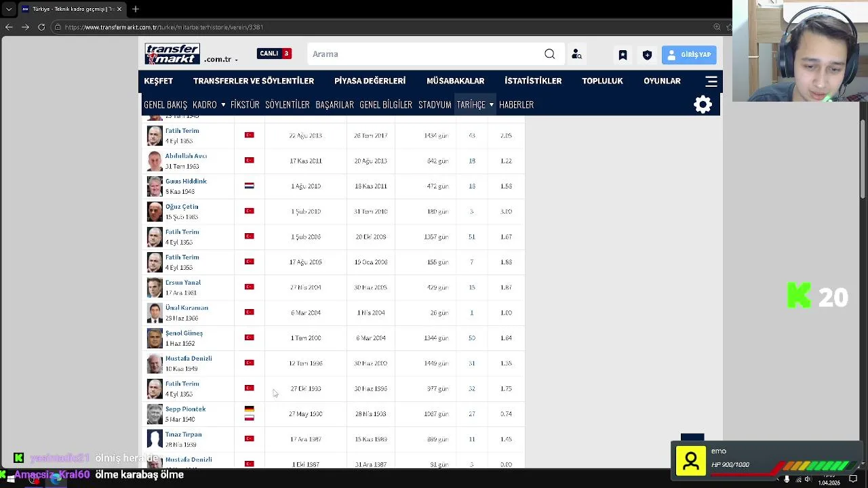Screen dimensions: 868x488
Task: Click the Wi-Fi icon in the system tray
Action: click(x=797, y=479)
